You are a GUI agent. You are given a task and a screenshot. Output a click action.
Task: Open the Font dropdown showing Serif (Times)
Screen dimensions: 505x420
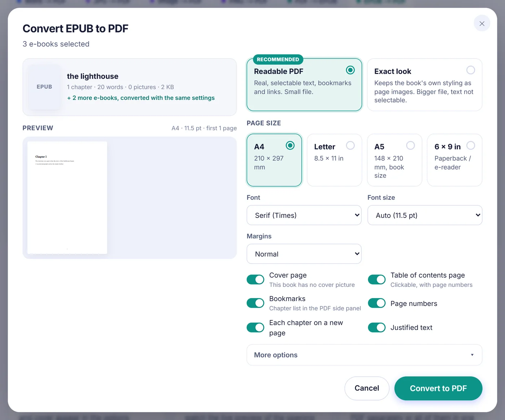(304, 215)
